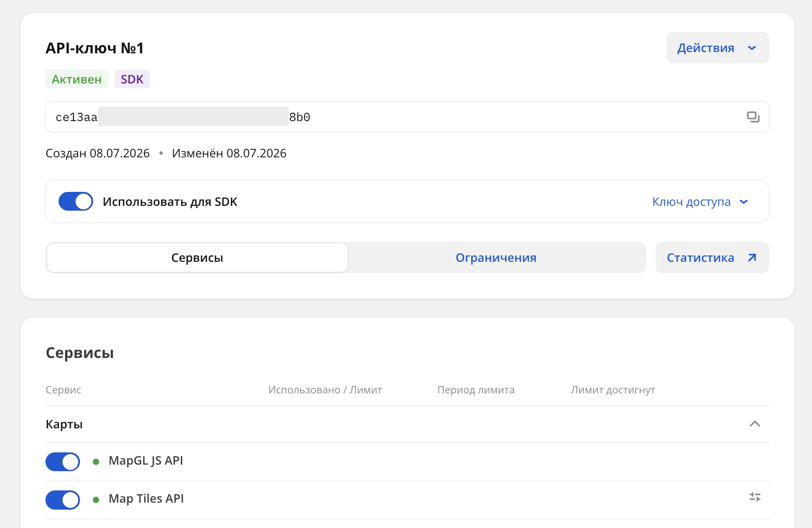The width and height of the screenshot is (812, 528).
Task: Click the Активен status badge
Action: (x=77, y=79)
